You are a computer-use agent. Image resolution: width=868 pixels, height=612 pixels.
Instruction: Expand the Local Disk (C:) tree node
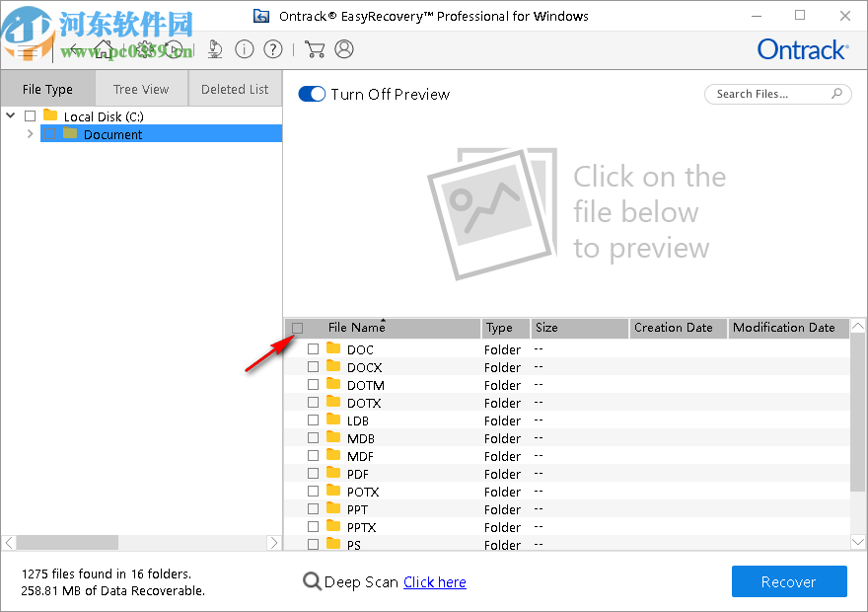click(x=10, y=115)
